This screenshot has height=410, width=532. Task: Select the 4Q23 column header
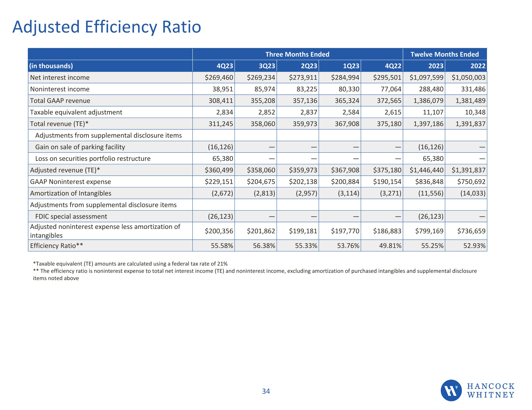[225, 66]
